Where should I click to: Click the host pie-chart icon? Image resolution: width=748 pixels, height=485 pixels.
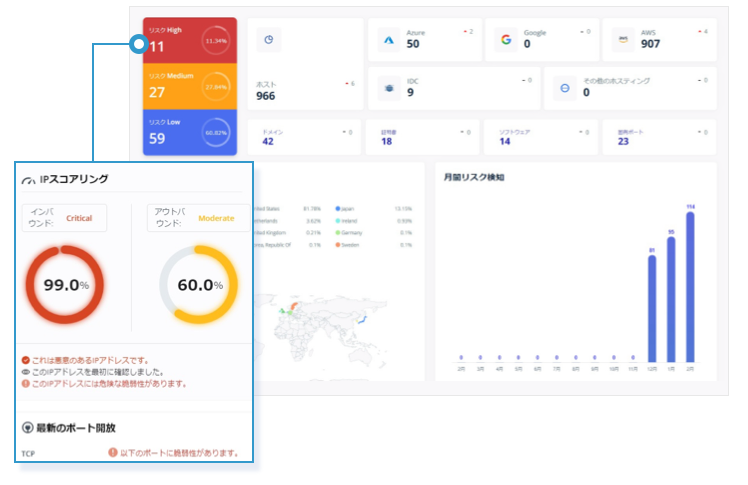(x=269, y=40)
